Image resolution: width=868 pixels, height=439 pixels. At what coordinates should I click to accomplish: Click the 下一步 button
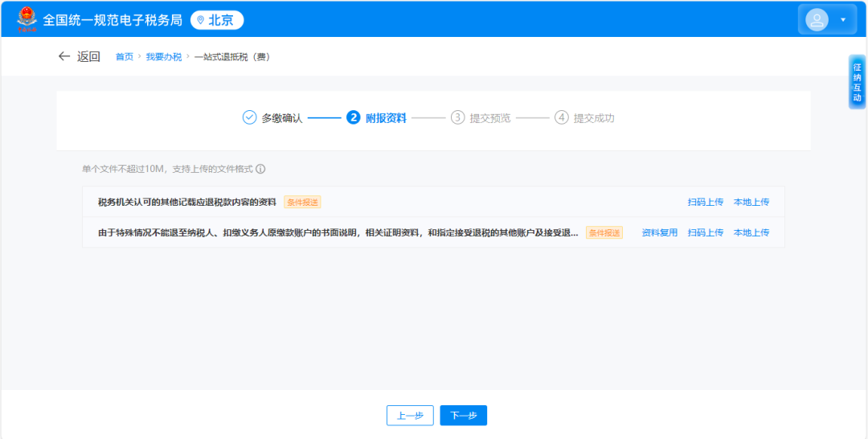(464, 415)
